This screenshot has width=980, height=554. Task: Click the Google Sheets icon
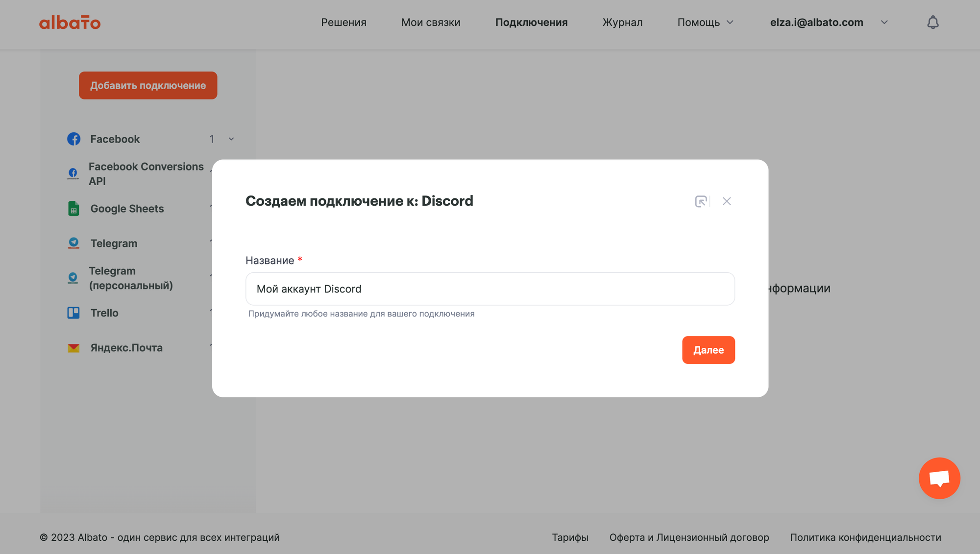(x=73, y=209)
